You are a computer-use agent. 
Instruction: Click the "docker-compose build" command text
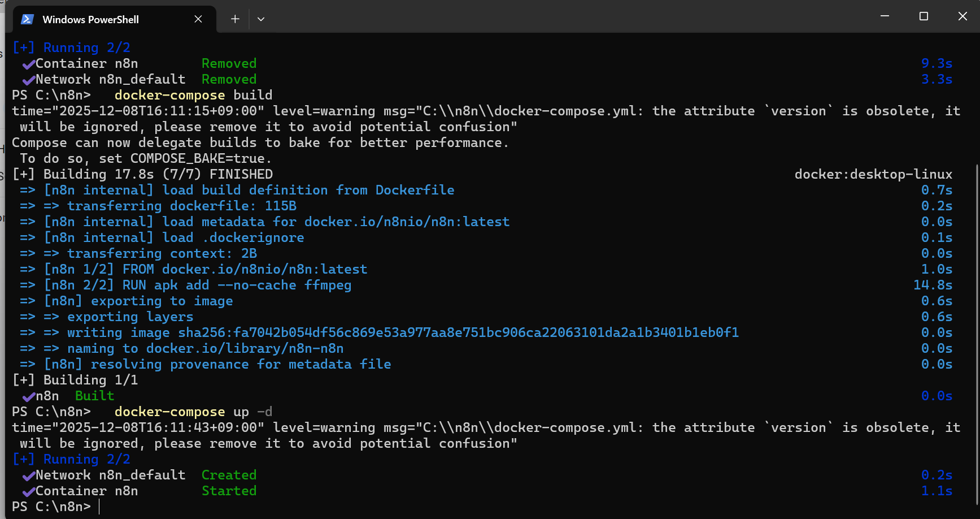point(193,95)
